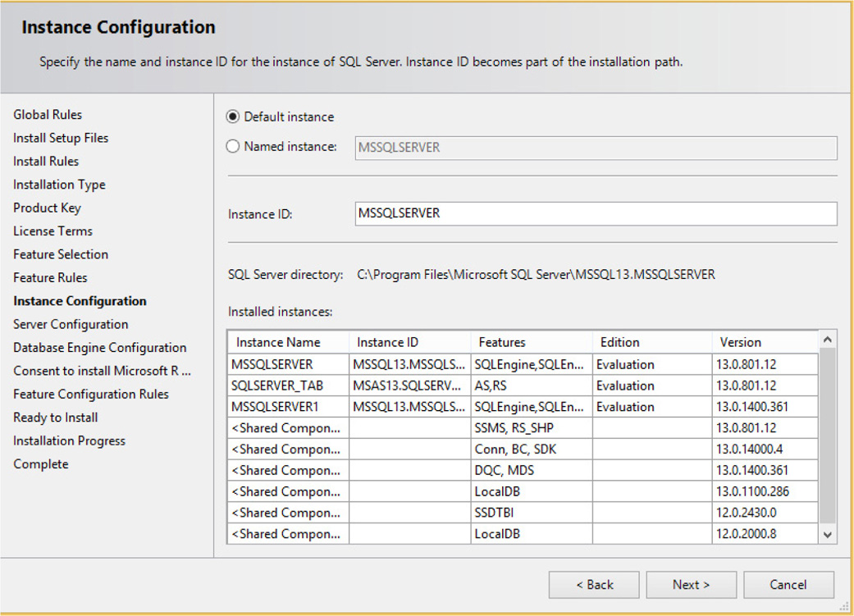Image resolution: width=854 pixels, height=616 pixels.
Task: Click the Named instance text field
Action: click(x=596, y=148)
